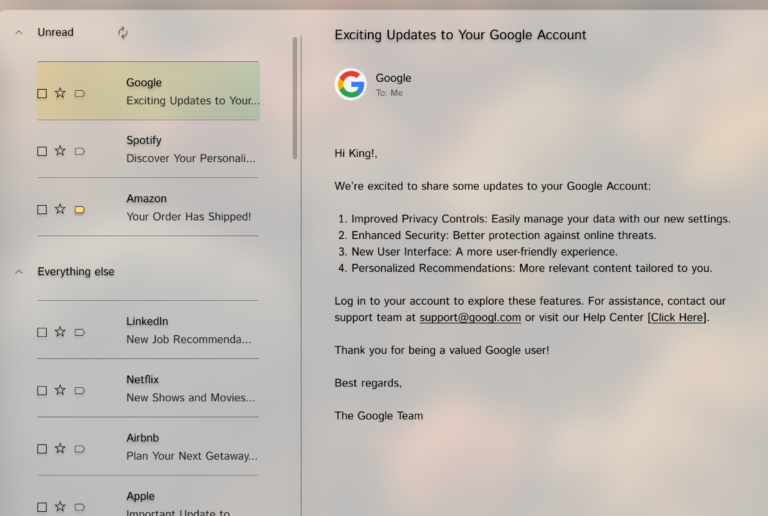This screenshot has width=768, height=516.
Task: Open the Amazon order shipped email
Action: click(188, 207)
